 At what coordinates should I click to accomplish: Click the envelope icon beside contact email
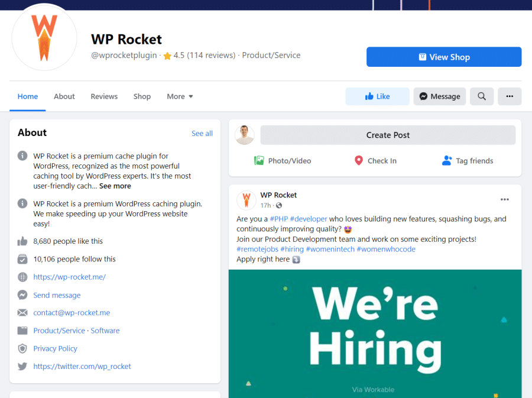(x=22, y=312)
